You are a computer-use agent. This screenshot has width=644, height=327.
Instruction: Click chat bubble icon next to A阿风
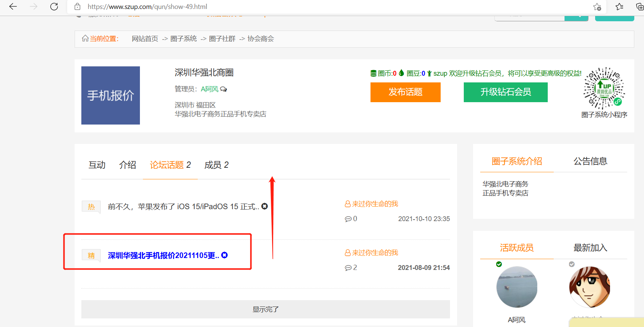tap(223, 89)
